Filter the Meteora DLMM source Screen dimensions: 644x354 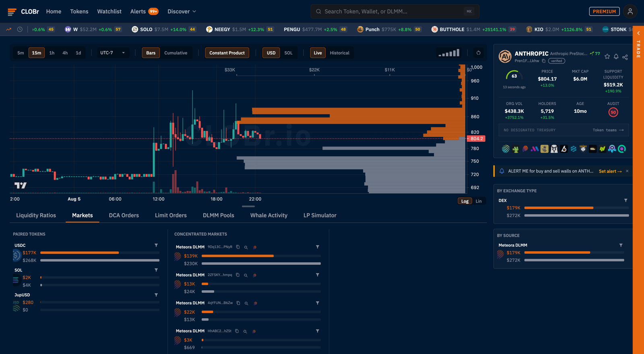pyautogui.click(x=621, y=245)
